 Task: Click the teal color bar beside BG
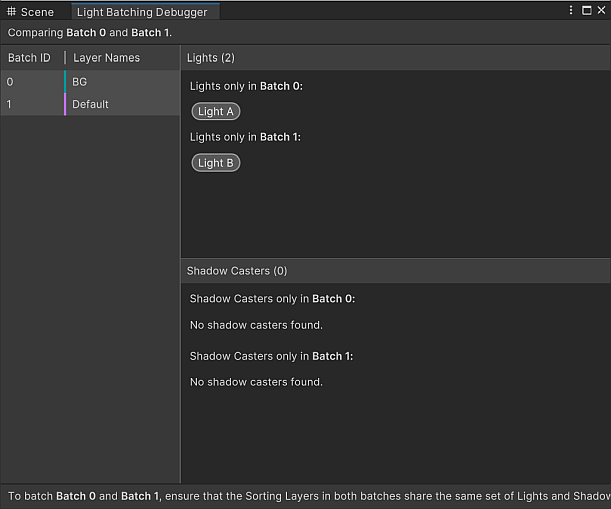[x=65, y=81]
